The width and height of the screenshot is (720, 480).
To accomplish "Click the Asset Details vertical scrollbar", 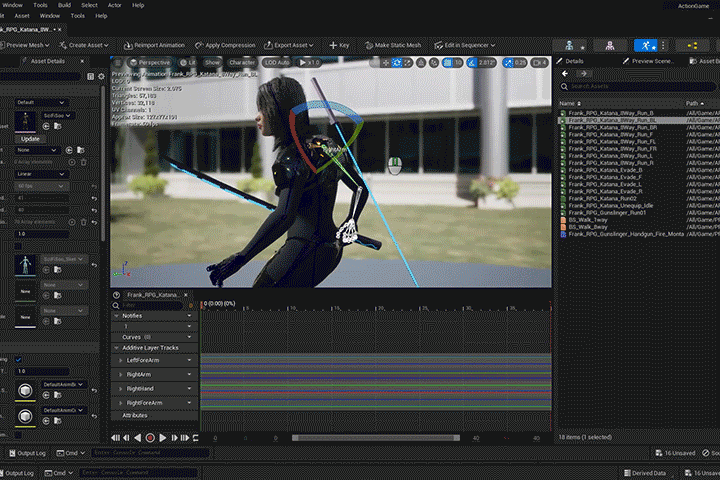I will pyautogui.click(x=102, y=163).
